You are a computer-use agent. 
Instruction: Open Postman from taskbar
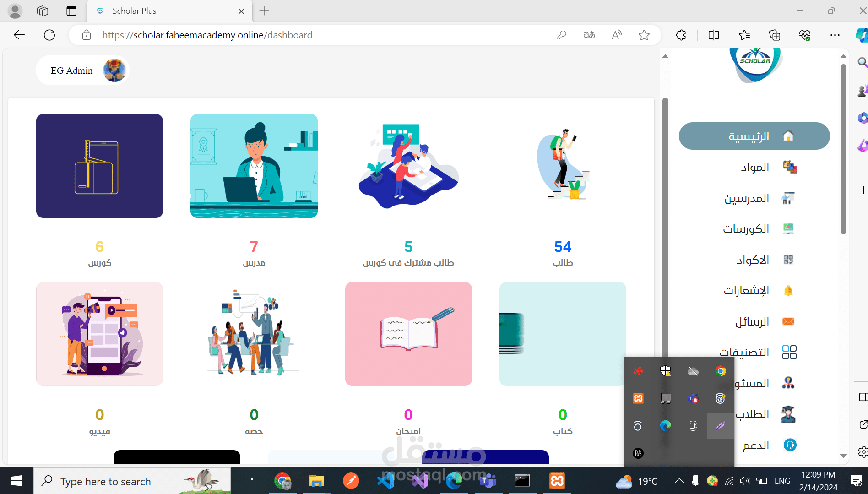pos(351,481)
